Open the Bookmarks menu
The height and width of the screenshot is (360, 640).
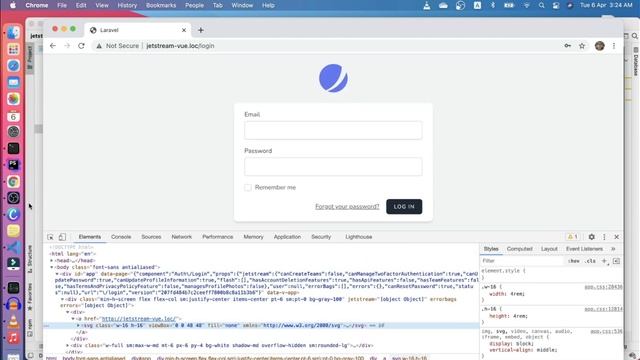point(161,5)
